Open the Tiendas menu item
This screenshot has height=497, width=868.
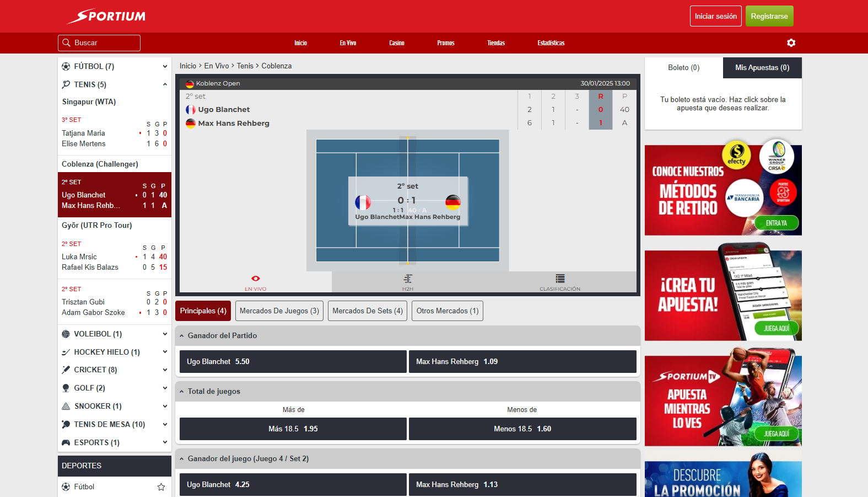tap(496, 43)
